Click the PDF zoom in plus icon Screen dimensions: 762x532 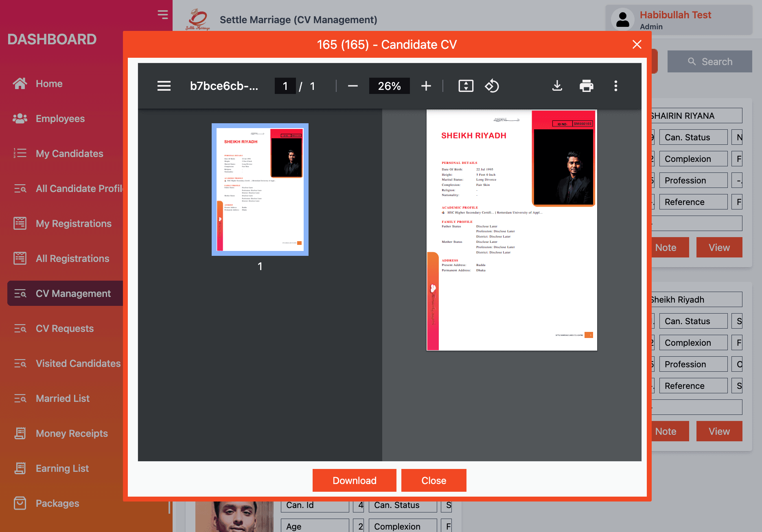coord(426,86)
